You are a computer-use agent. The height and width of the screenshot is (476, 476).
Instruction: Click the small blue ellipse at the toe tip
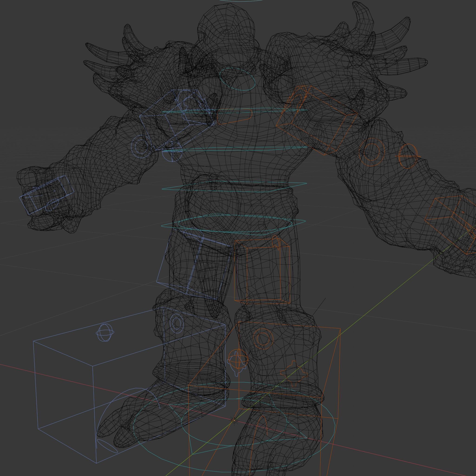click(107, 446)
